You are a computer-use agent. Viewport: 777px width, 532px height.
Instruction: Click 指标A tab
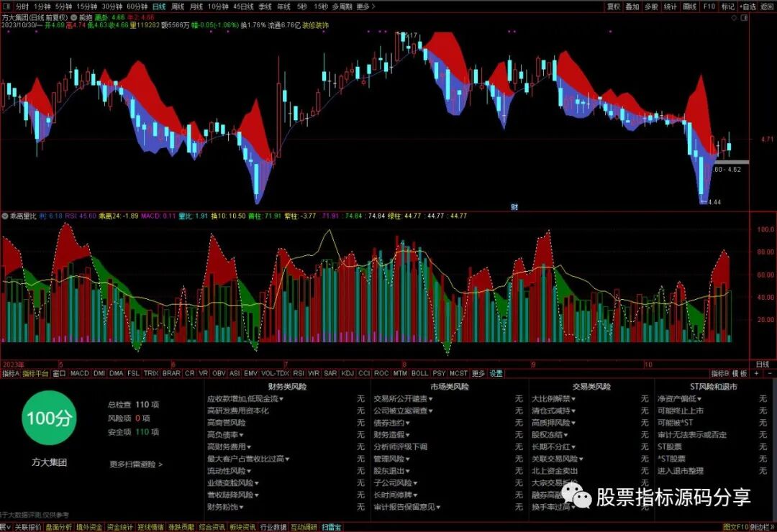pos(10,374)
